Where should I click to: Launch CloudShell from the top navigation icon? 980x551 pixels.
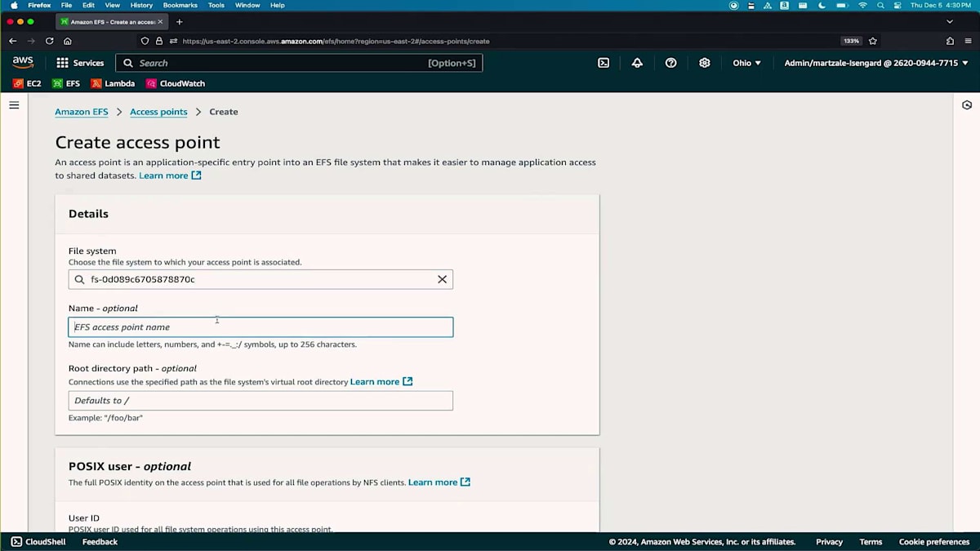[x=604, y=63]
